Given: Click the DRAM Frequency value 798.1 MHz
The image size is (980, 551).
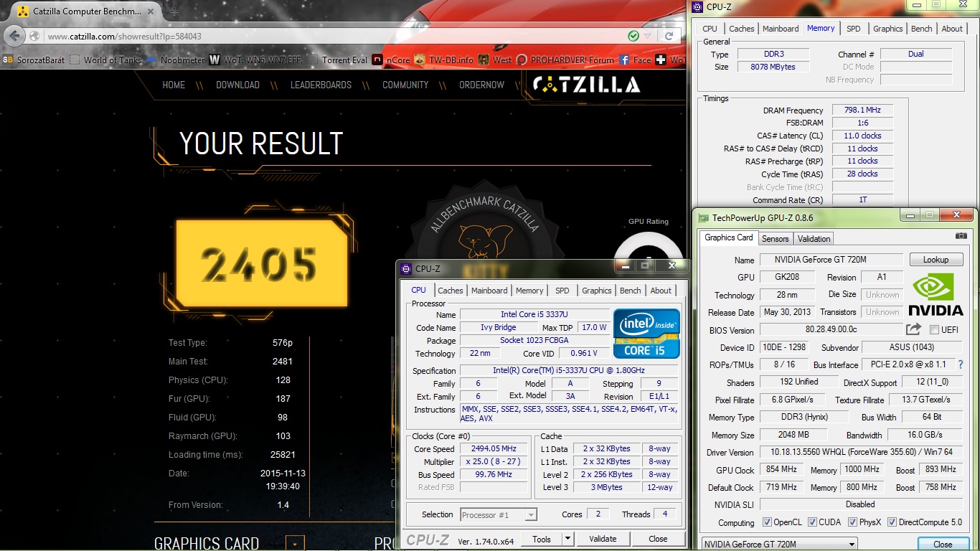Looking at the screenshot, I should pyautogui.click(x=862, y=110).
